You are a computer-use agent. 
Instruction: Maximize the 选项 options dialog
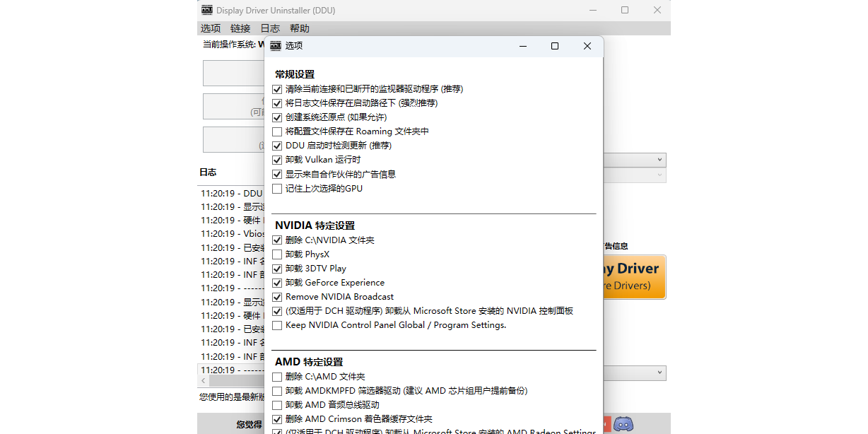pyautogui.click(x=555, y=46)
